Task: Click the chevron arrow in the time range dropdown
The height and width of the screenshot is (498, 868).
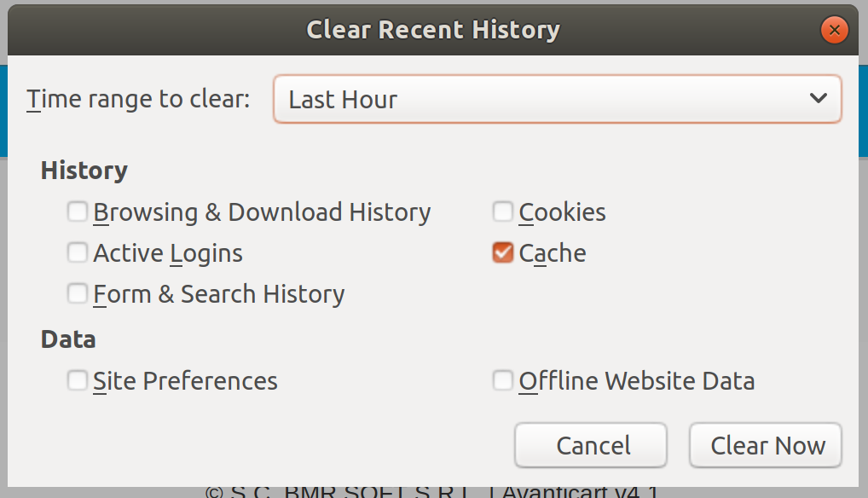Action: (x=819, y=99)
